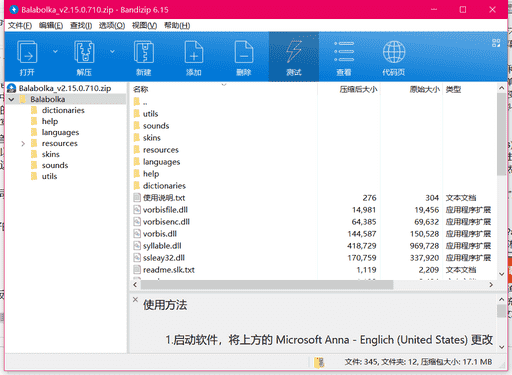Select vorbisfile.dll in the file list
The width and height of the screenshot is (512, 375).
coord(165,210)
